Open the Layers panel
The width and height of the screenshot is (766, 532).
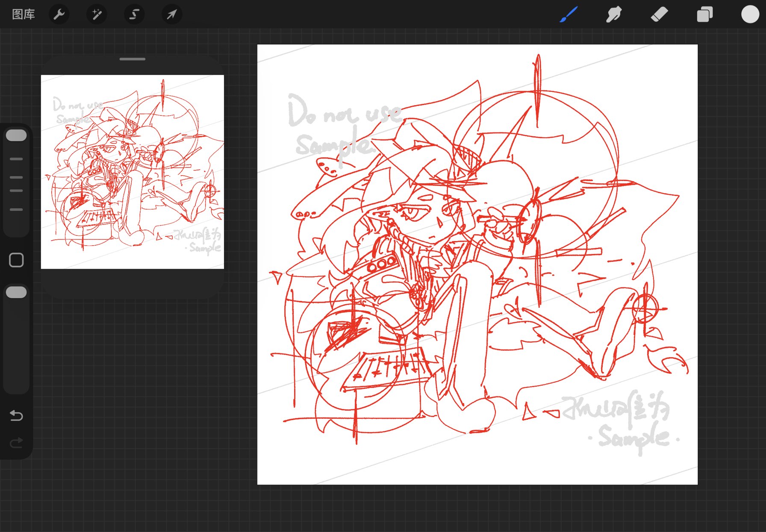705,15
